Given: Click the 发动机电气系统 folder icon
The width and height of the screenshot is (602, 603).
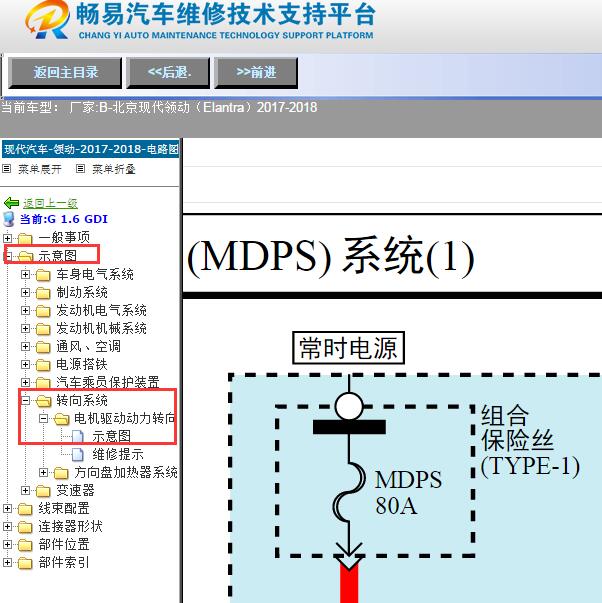Looking at the screenshot, I should (x=43, y=311).
